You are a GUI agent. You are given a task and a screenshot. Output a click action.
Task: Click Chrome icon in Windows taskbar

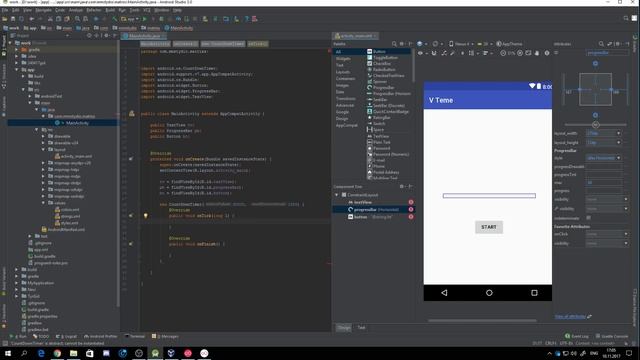(57, 353)
